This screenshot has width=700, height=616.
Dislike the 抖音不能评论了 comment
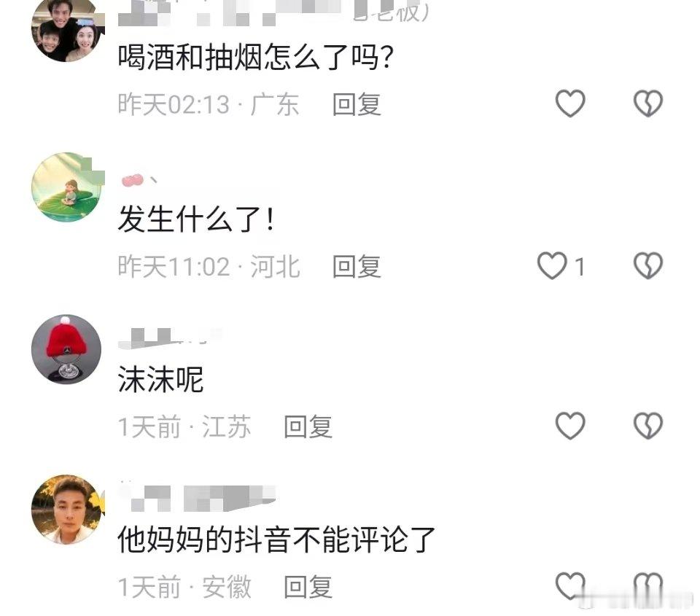click(648, 585)
